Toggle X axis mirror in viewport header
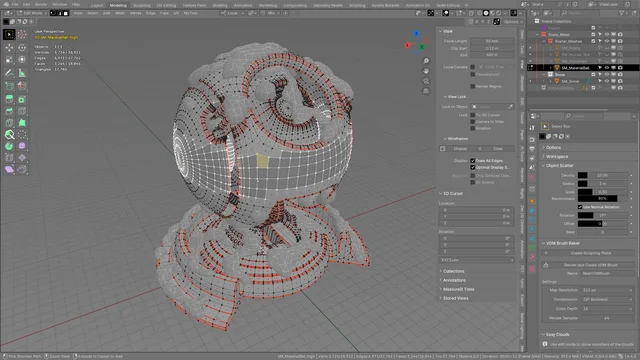Screen dimensions: 640x360 tap(477, 22)
